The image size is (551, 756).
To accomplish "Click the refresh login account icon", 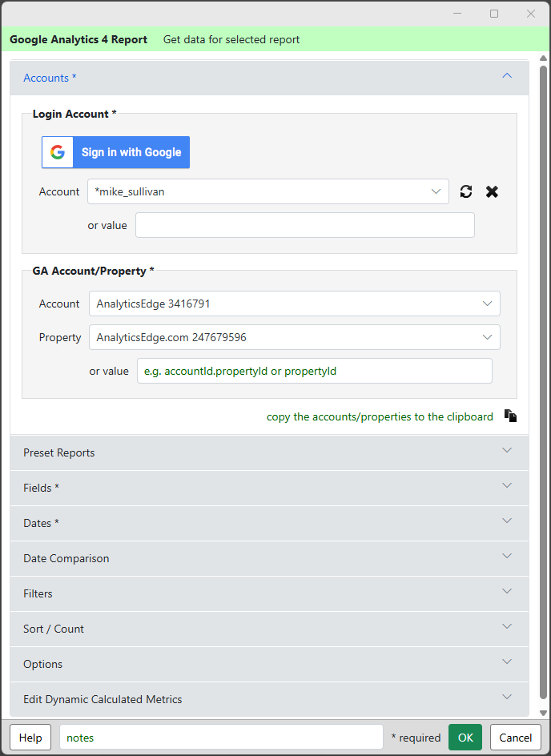I will coord(466,191).
